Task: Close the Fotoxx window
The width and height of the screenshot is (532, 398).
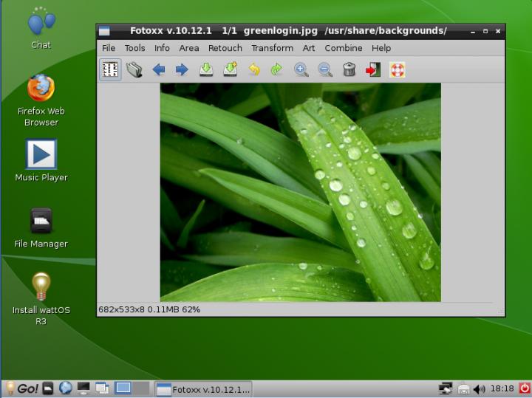Action: [498, 31]
